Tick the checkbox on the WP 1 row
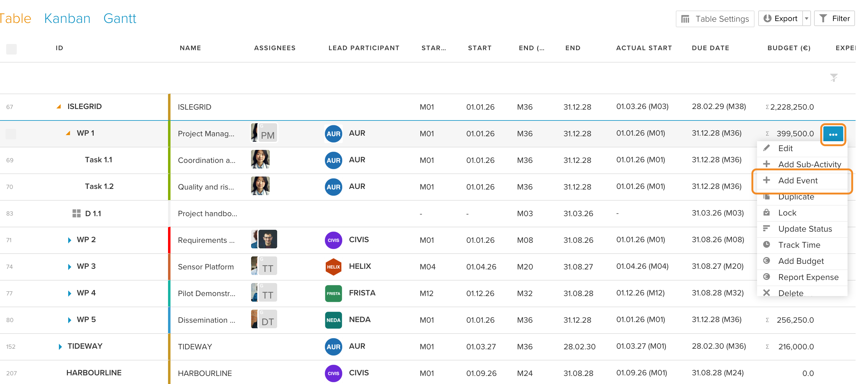The image size is (868, 384). (x=11, y=133)
